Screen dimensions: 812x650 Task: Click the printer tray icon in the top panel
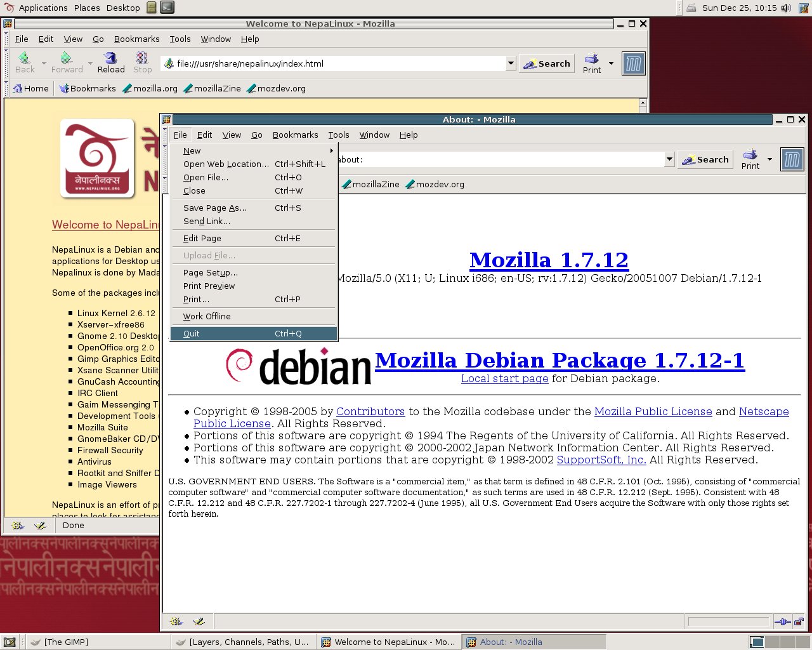[x=691, y=8]
